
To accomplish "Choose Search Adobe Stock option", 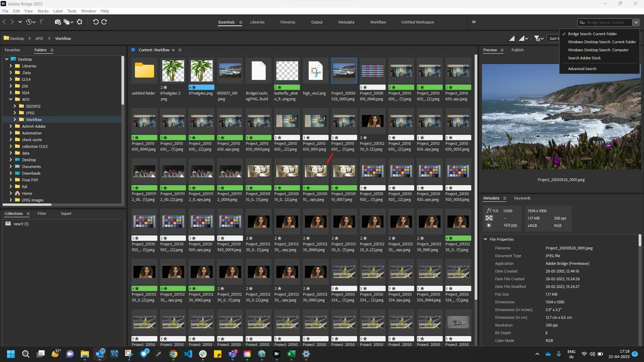I will (584, 58).
